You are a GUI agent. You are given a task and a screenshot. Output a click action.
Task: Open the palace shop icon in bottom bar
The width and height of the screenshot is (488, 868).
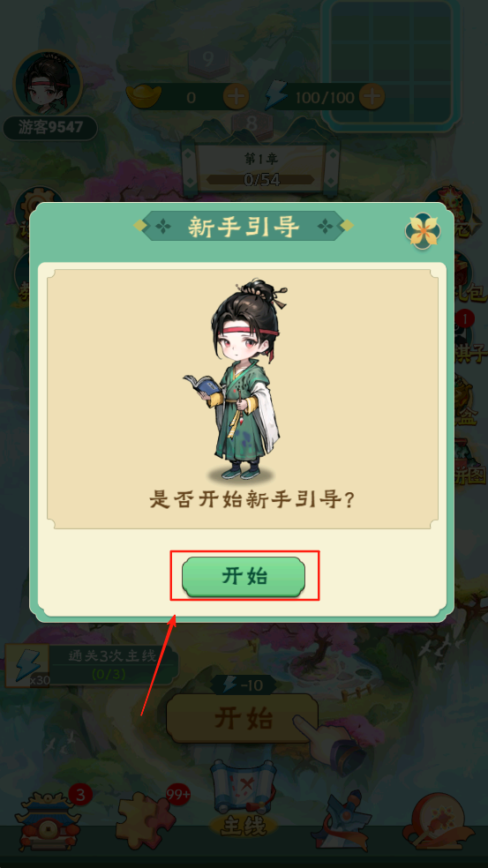coord(48,819)
